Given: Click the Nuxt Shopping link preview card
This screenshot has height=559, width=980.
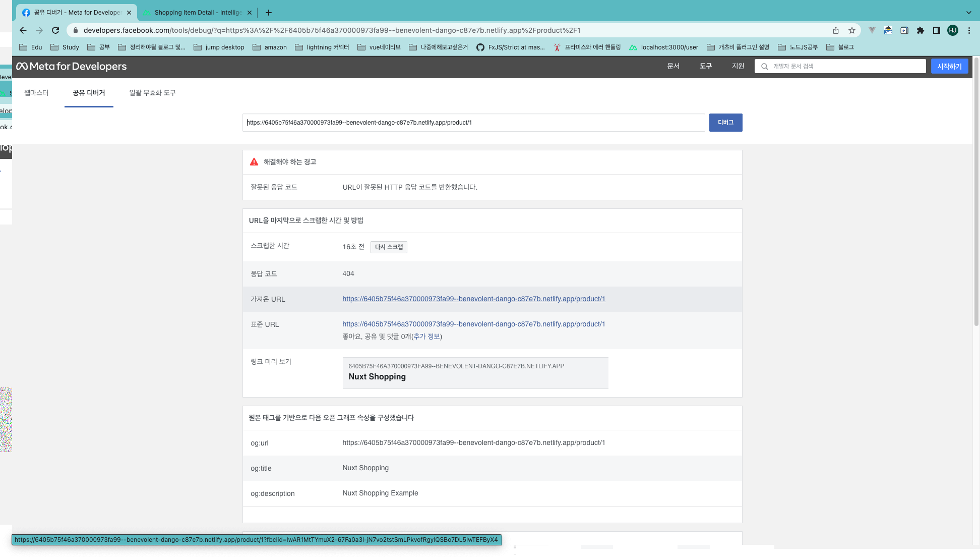Looking at the screenshot, I should (x=475, y=373).
